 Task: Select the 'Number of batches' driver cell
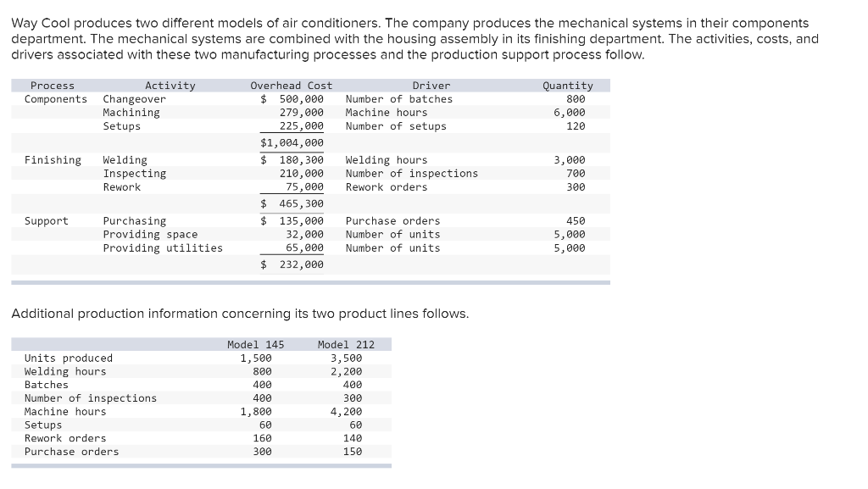(398, 99)
